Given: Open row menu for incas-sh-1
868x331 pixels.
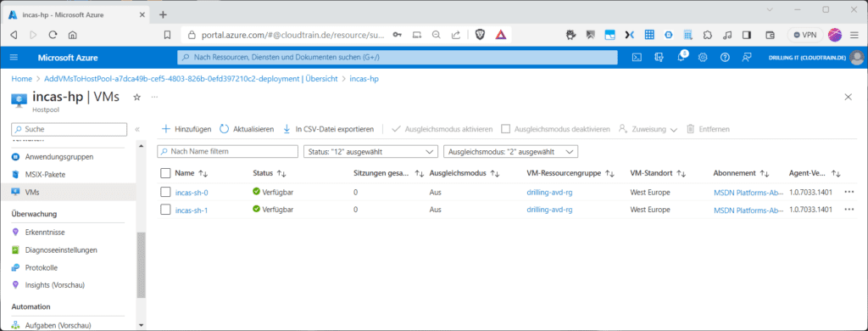Looking at the screenshot, I should pyautogui.click(x=849, y=210).
